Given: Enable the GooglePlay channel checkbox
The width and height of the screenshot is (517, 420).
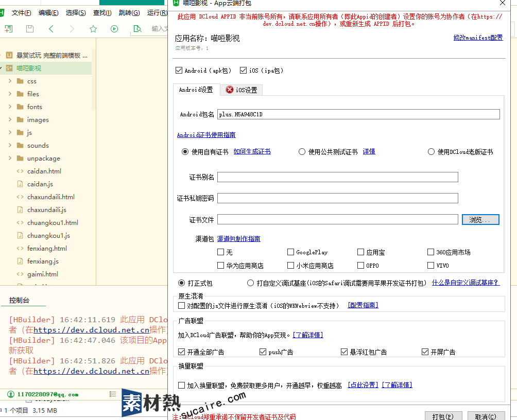Looking at the screenshot, I should coord(291,252).
